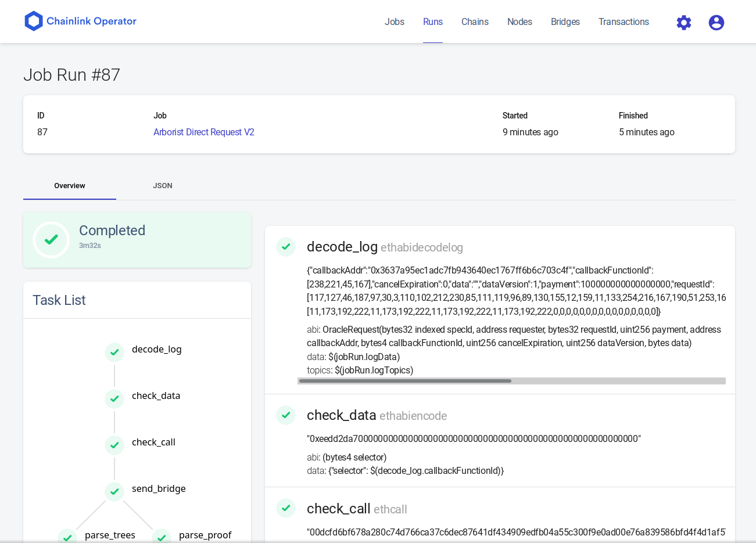Switch to the Overview tab
Viewport: 756px width, 543px height.
[70, 186]
